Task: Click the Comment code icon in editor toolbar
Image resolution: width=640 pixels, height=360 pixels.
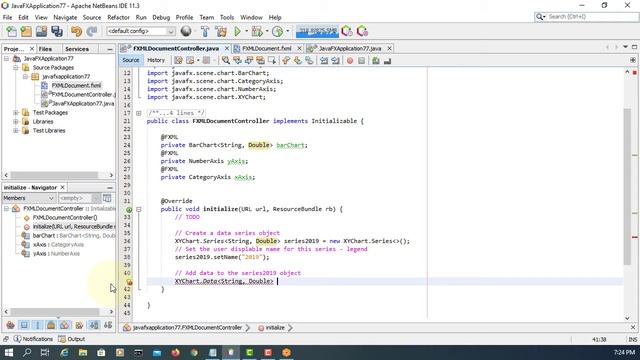Action: click(x=376, y=60)
